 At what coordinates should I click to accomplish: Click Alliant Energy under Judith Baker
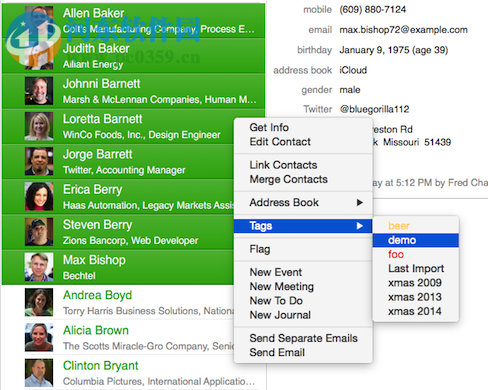point(93,64)
